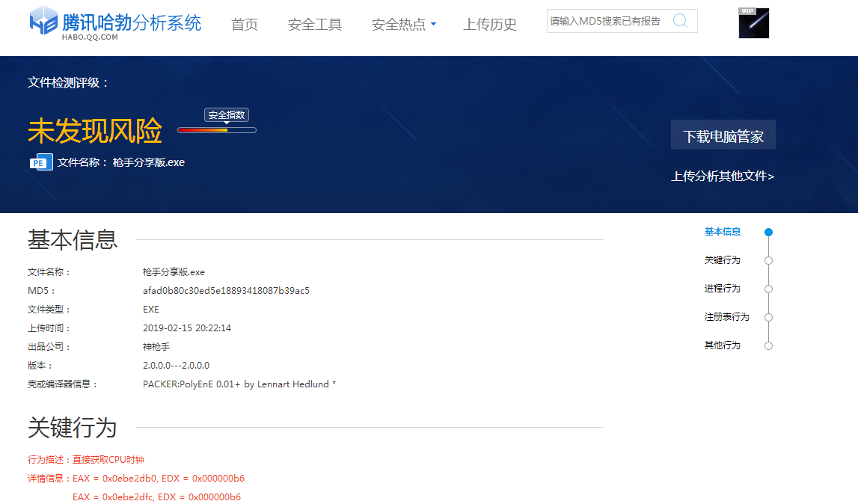The width and height of the screenshot is (858, 504).
Task: Click 行为描述：直接获取CPU时钟 text
Action: point(86,460)
